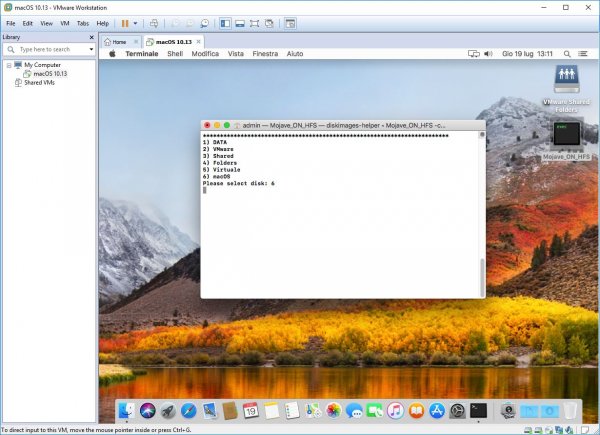
Task: Launch Siri from the Dock
Action: [x=148, y=411]
